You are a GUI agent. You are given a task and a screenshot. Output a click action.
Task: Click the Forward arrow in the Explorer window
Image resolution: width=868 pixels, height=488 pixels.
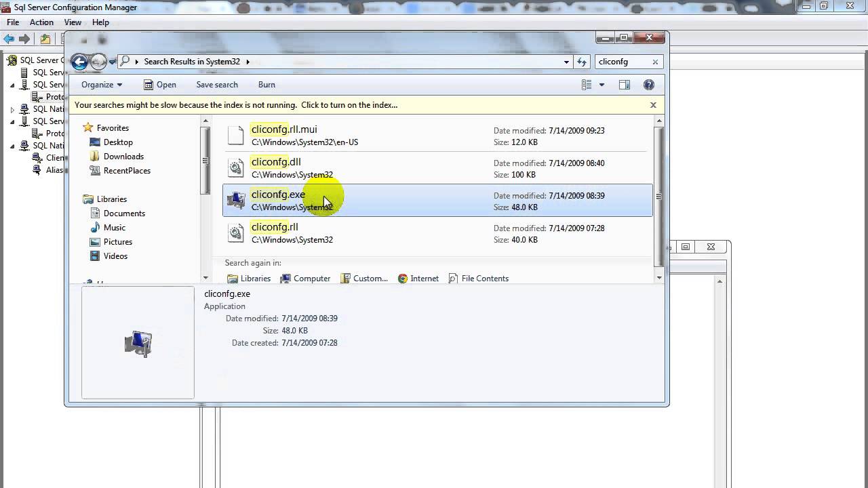pos(98,62)
